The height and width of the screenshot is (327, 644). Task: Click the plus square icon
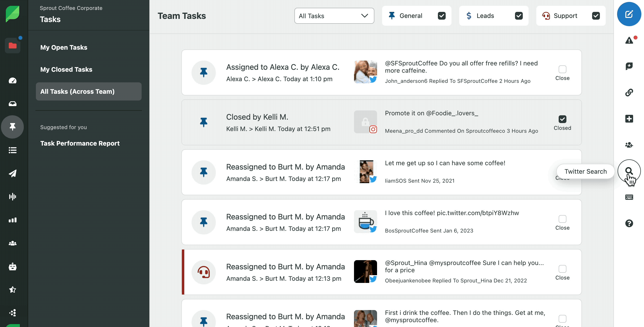click(629, 119)
